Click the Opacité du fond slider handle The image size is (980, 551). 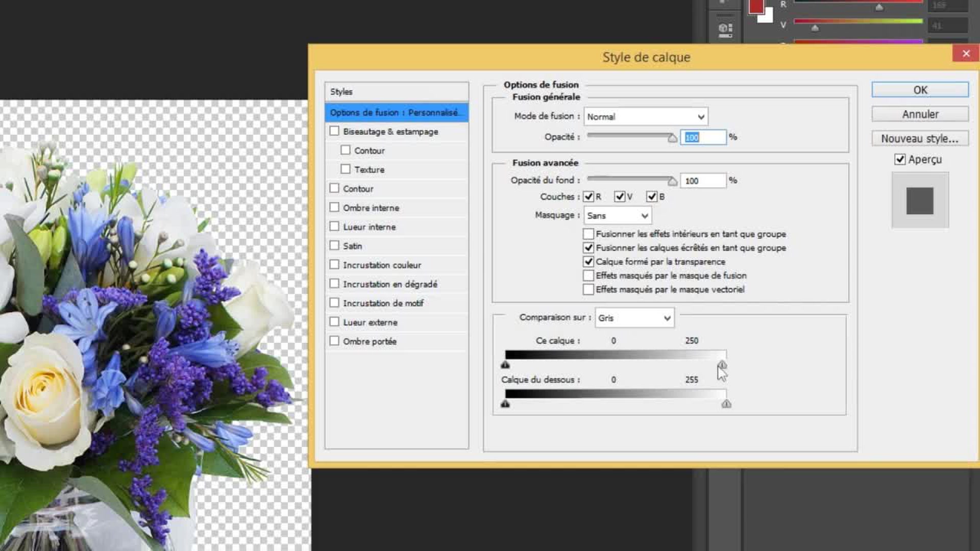click(x=672, y=181)
